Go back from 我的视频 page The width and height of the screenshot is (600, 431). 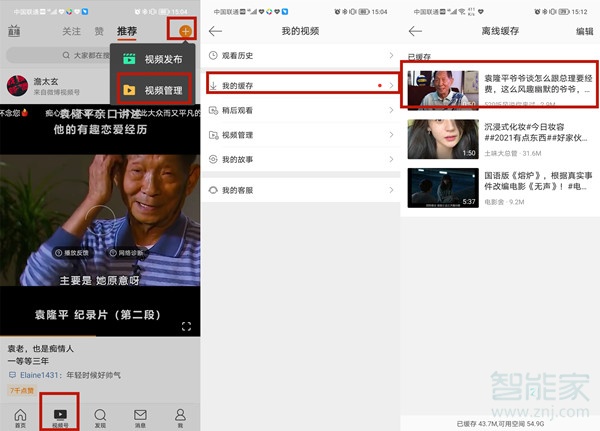215,31
